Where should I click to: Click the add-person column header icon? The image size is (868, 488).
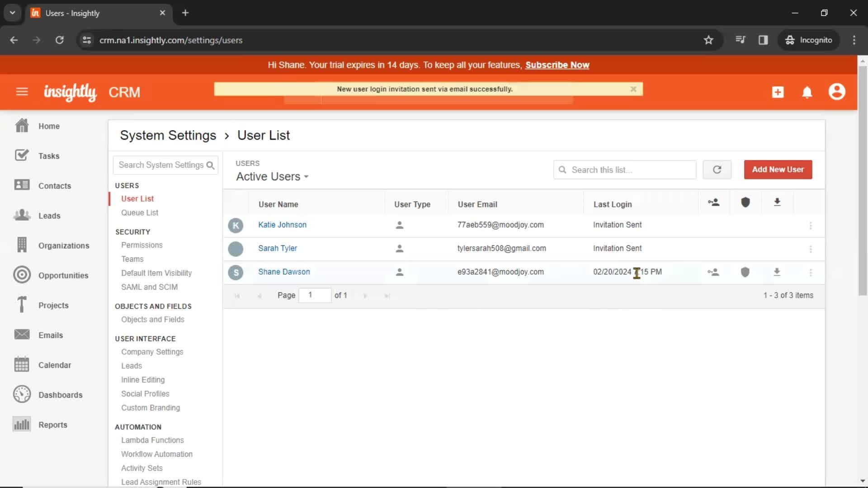pyautogui.click(x=714, y=202)
